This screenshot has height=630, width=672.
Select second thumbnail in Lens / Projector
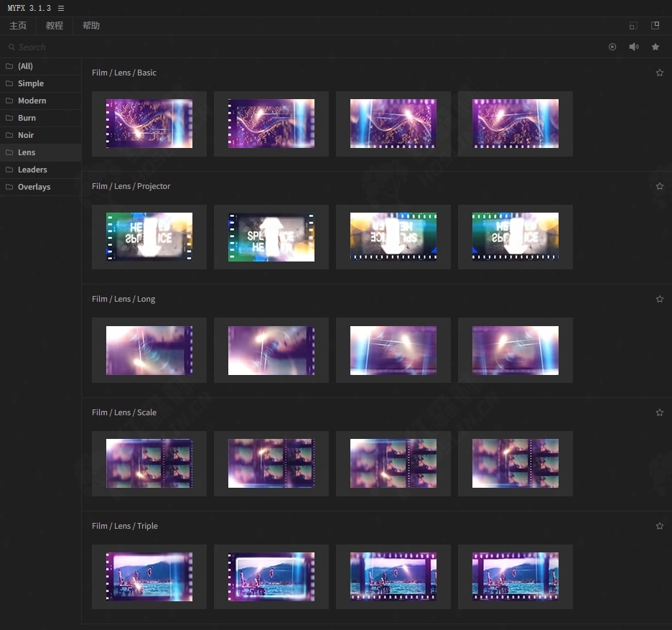tap(271, 237)
